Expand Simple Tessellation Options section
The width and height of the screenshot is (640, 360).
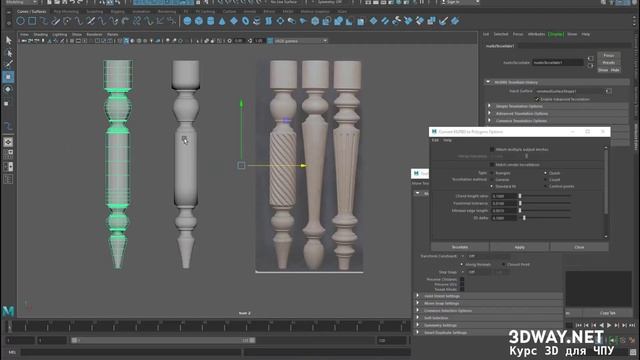coord(558,106)
